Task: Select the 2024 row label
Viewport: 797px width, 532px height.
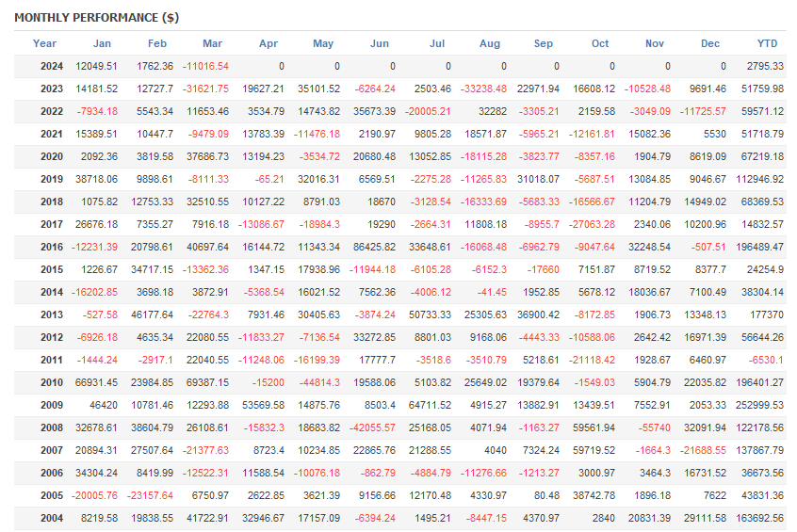Action: point(52,66)
